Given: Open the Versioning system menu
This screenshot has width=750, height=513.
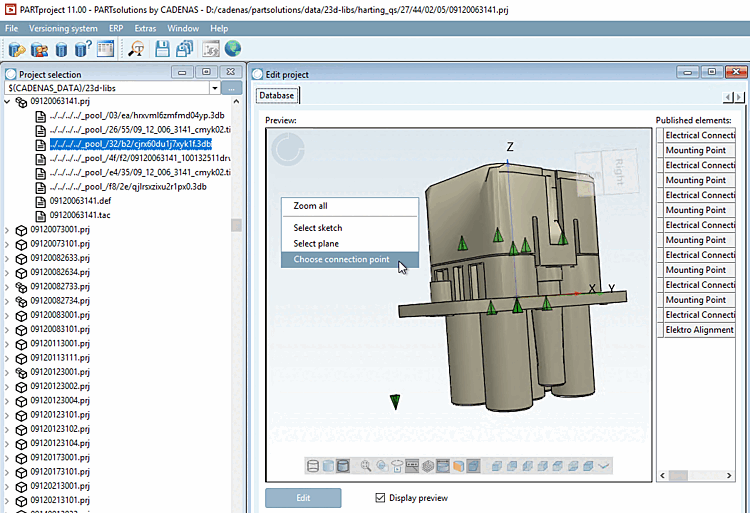Looking at the screenshot, I should tap(64, 28).
